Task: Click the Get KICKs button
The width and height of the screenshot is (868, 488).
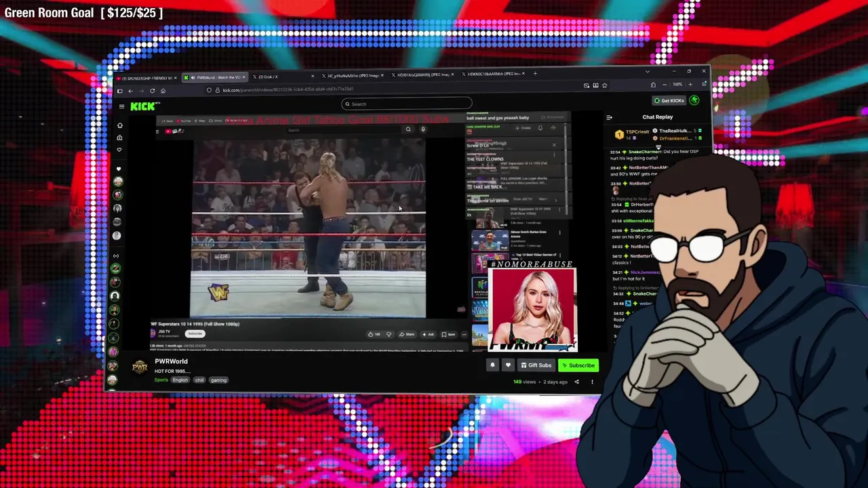Action: click(669, 100)
